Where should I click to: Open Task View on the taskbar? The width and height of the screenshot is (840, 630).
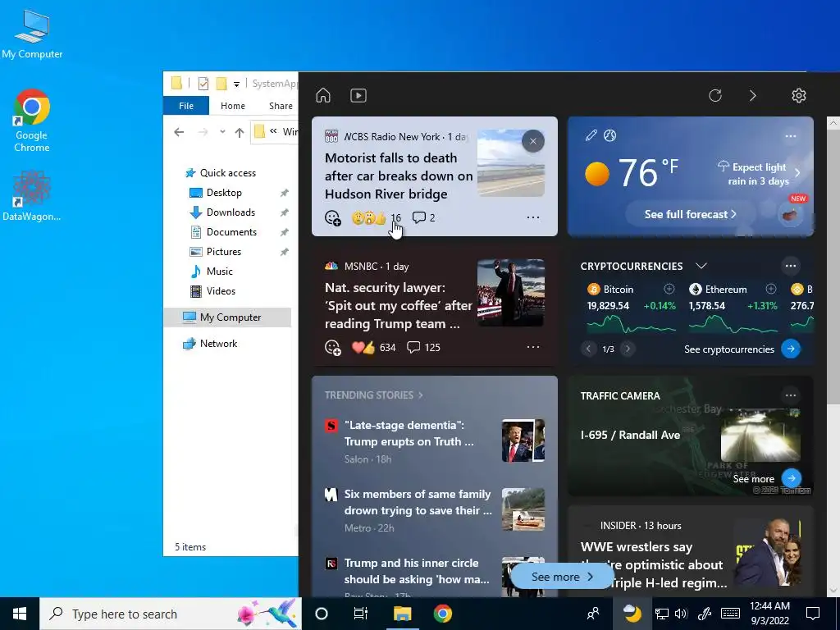tap(361, 614)
